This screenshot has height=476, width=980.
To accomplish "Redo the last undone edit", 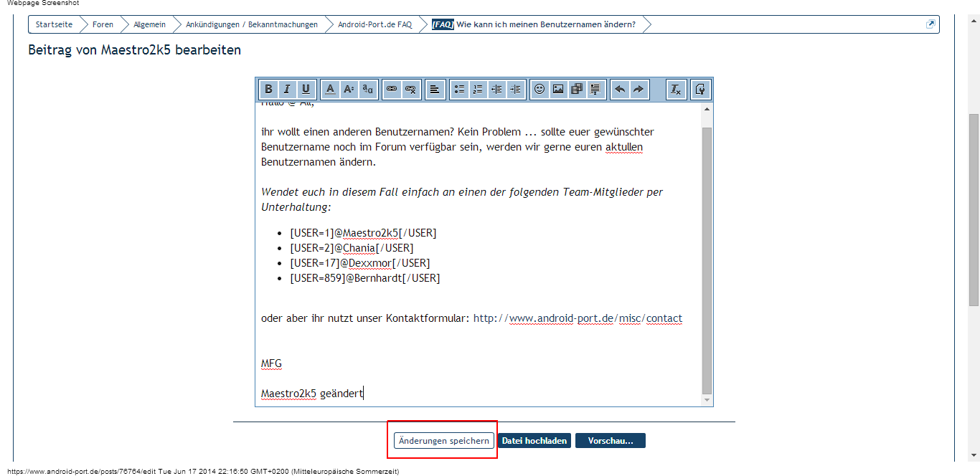I will point(639,90).
